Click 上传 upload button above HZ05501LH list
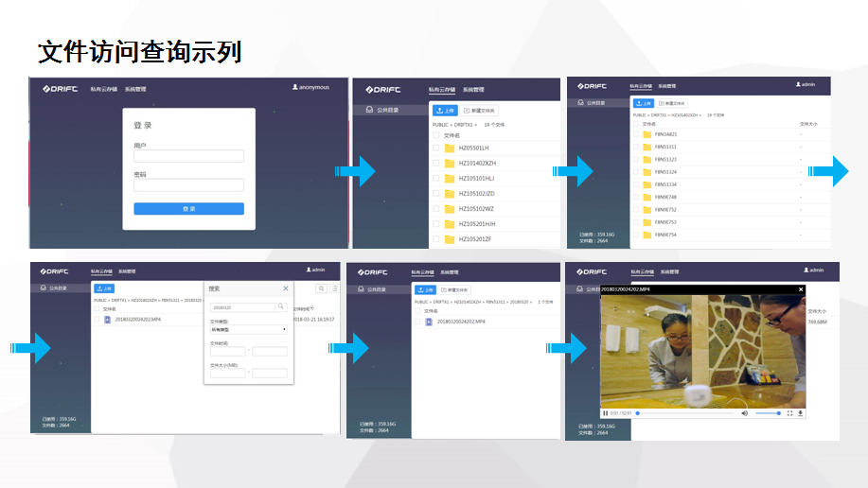Screen dimensions: 868x488 click(445, 111)
